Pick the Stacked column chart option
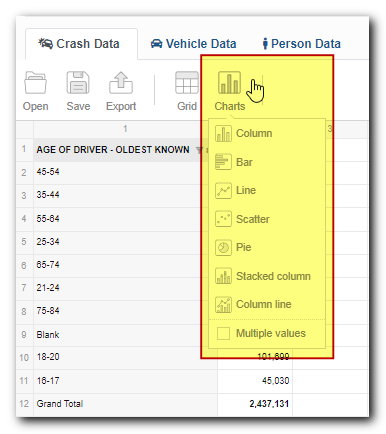Screen dimensions: 386x434 [263, 276]
